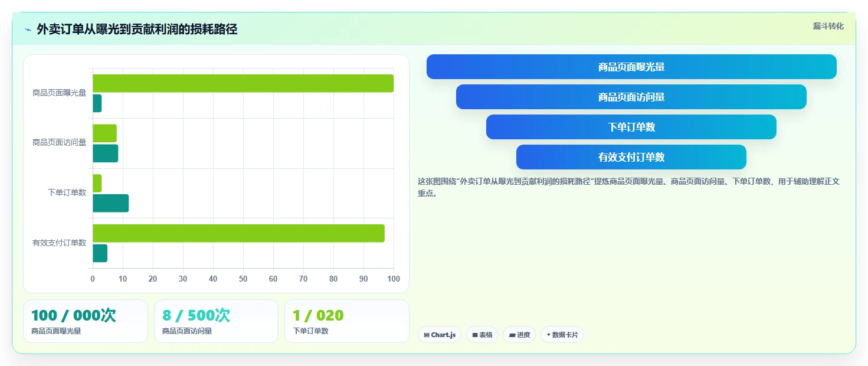The height and width of the screenshot is (366, 868).
Task: Click the teal 商品页面访问量 bar
Action: (x=105, y=153)
